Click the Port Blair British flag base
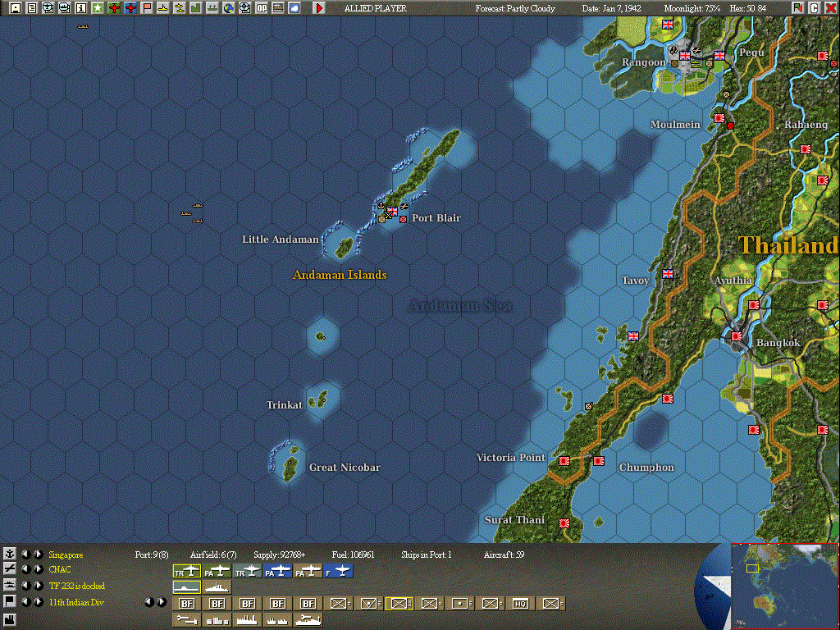The height and width of the screenshot is (630, 840). coord(393,211)
